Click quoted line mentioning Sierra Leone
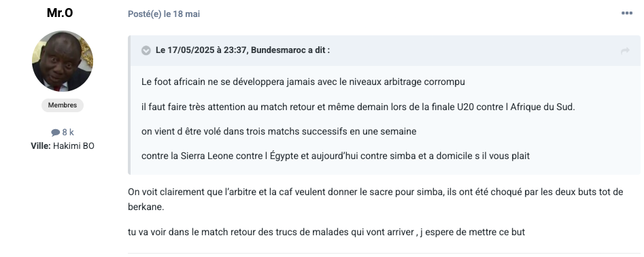 click(335, 156)
